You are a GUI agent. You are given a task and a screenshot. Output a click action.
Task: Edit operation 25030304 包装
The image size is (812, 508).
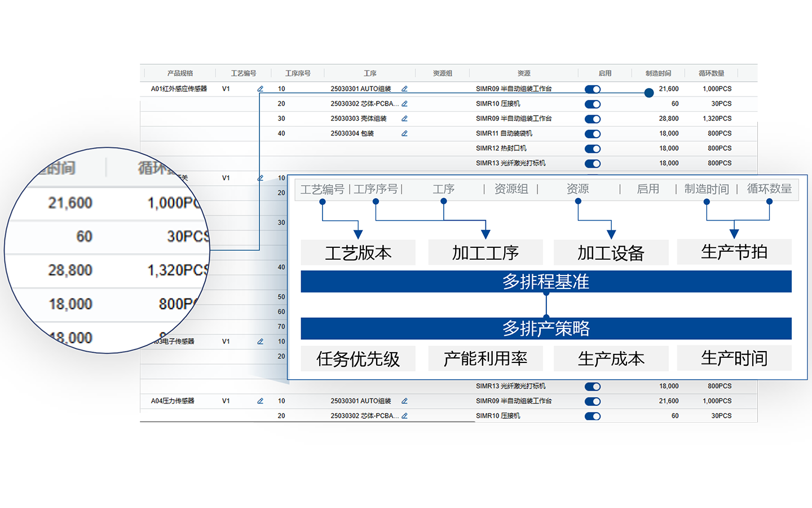(404, 133)
